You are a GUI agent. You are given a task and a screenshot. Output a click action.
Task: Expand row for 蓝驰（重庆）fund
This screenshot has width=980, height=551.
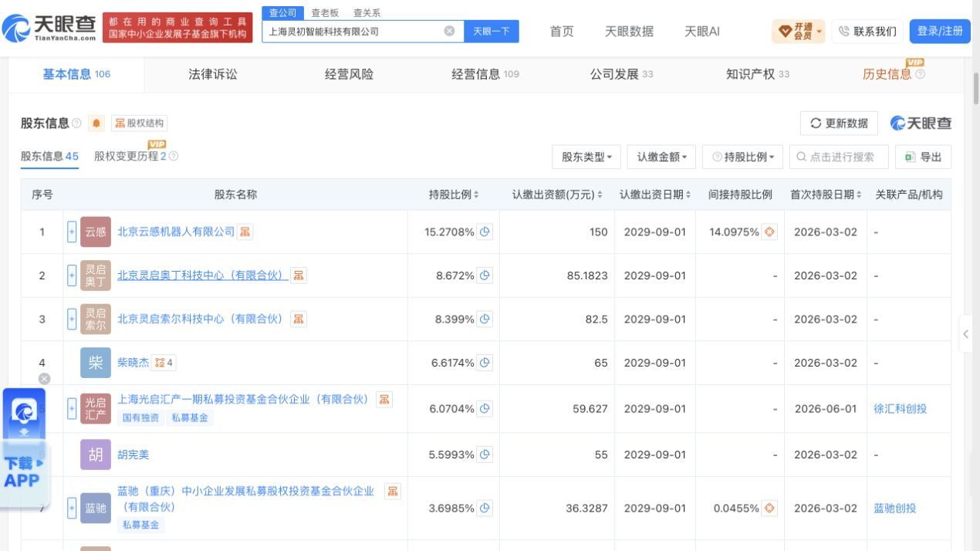point(72,508)
